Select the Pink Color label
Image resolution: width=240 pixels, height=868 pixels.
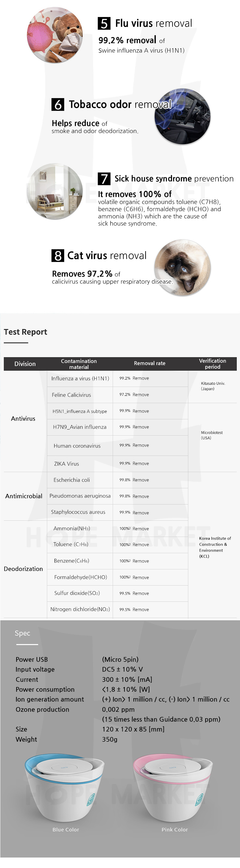click(175, 830)
